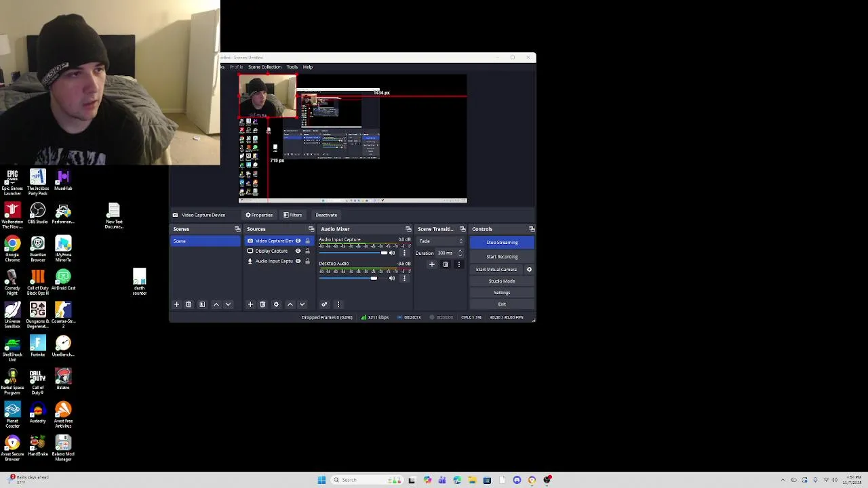
Task: Toggle lock on Video Capture Device source
Action: (x=307, y=241)
